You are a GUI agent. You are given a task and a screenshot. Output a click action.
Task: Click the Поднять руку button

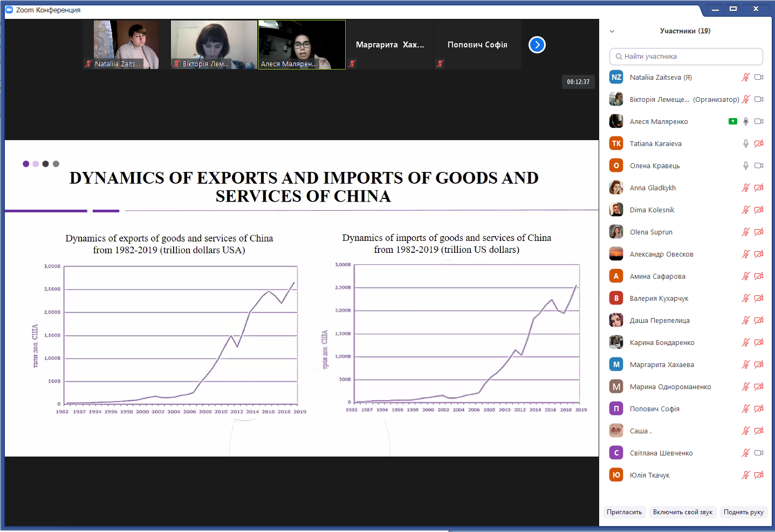pos(743,512)
